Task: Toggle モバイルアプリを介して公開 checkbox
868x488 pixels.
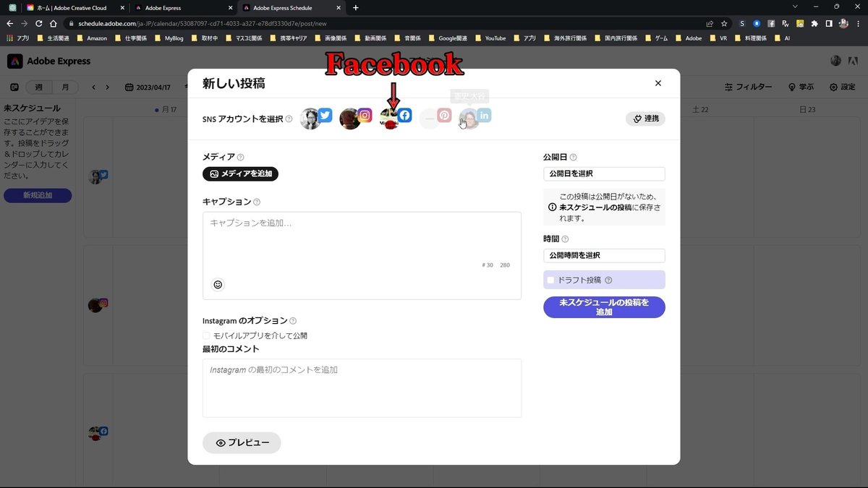Action: [x=207, y=335]
